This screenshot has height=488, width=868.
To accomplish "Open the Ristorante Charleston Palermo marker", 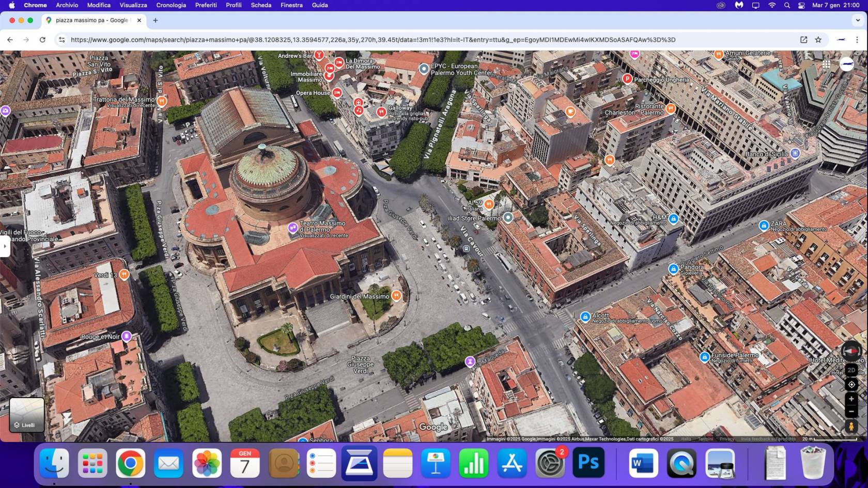I will [x=671, y=108].
